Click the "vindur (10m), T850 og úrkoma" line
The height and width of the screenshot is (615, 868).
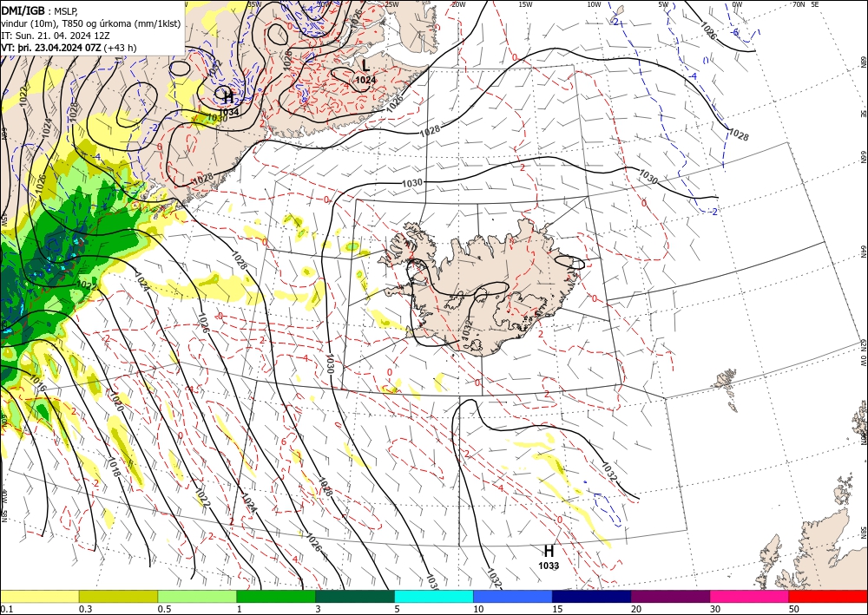[90, 23]
